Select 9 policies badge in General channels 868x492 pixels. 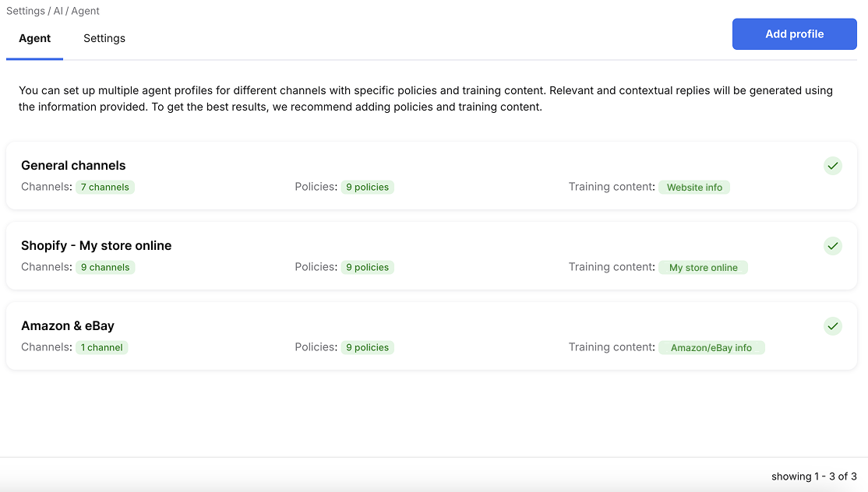click(367, 188)
